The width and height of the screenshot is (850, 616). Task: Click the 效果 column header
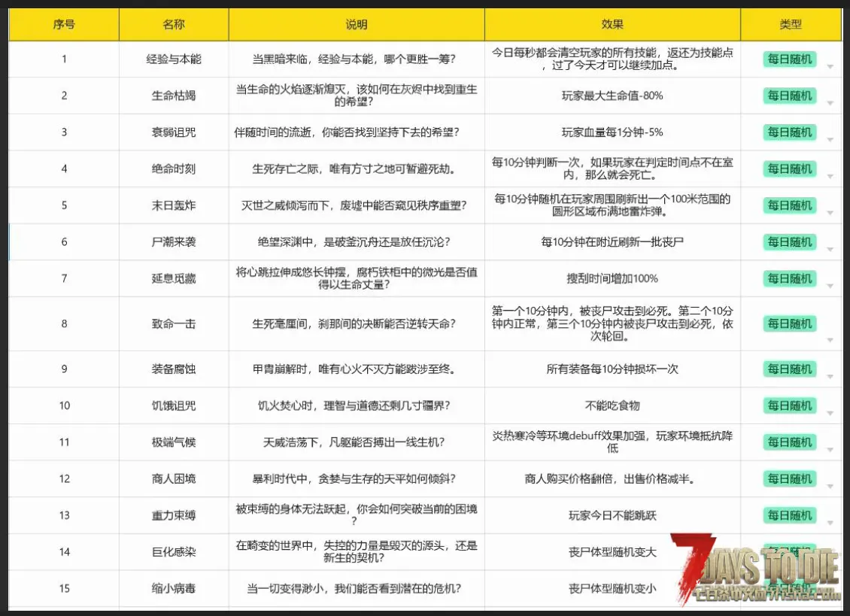click(x=612, y=25)
